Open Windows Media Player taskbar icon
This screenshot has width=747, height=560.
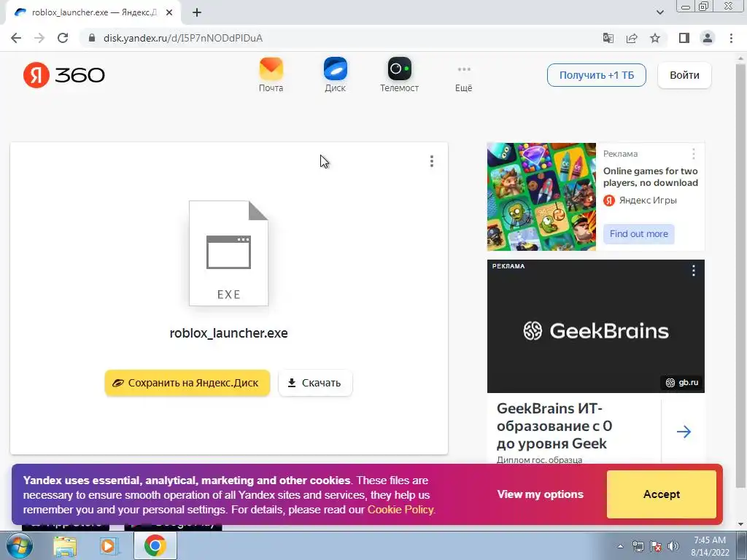tap(109, 546)
